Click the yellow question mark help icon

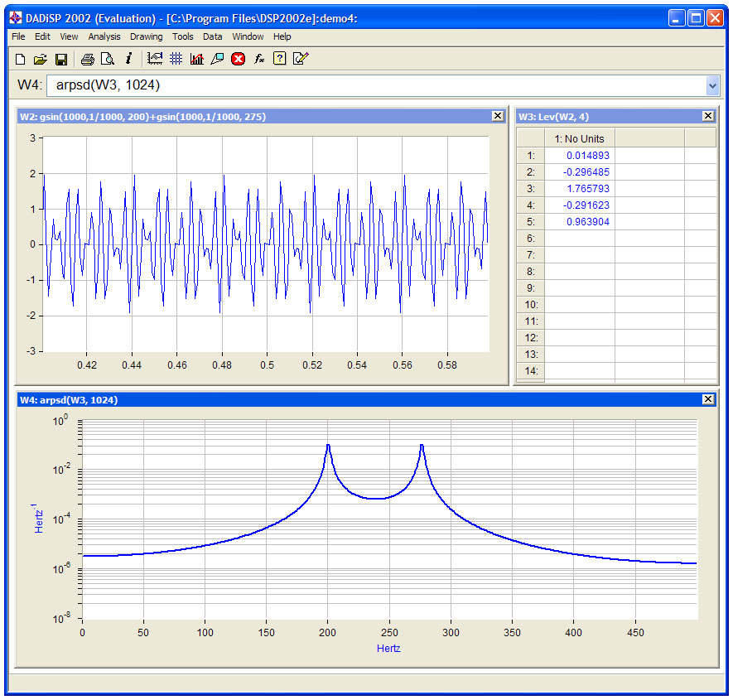280,59
